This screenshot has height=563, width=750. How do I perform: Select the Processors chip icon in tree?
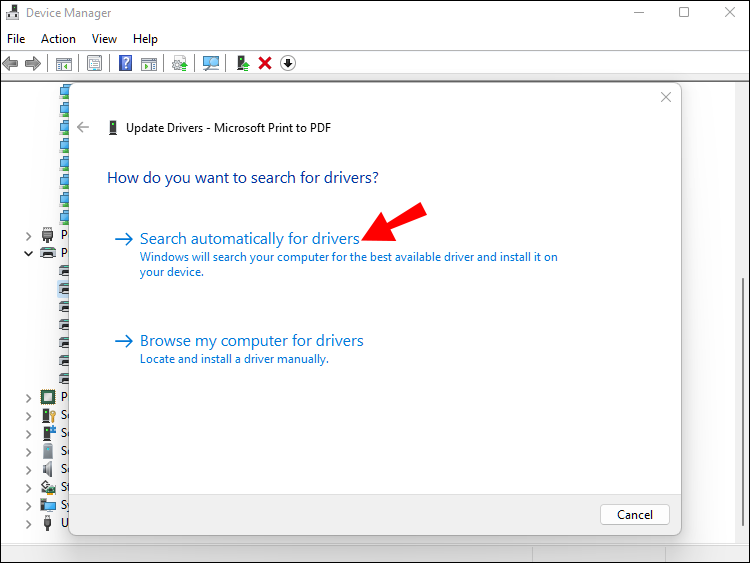(x=48, y=397)
